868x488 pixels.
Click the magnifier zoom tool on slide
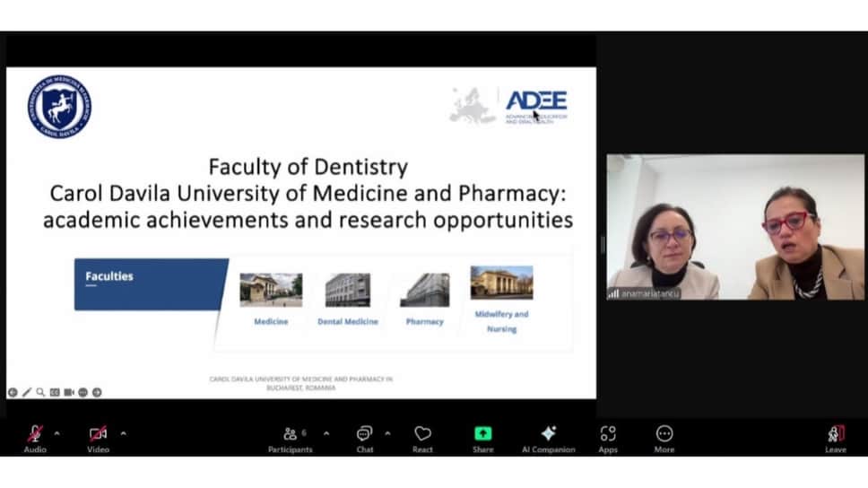(x=40, y=392)
